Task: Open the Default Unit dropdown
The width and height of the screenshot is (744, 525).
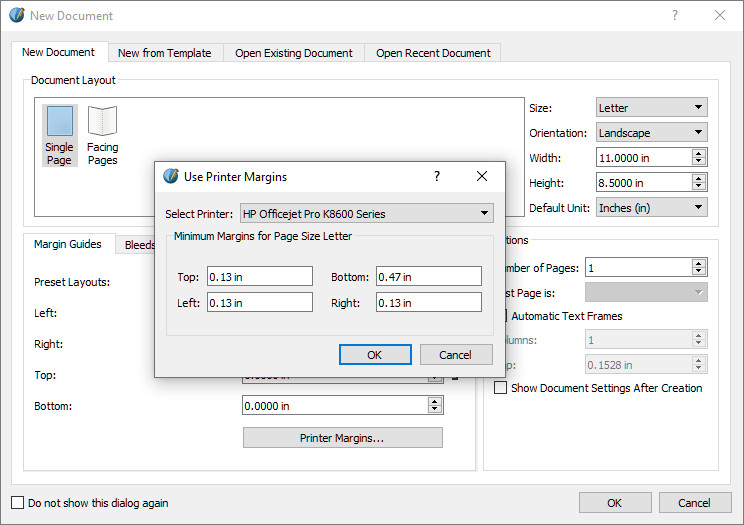Action: coord(651,208)
